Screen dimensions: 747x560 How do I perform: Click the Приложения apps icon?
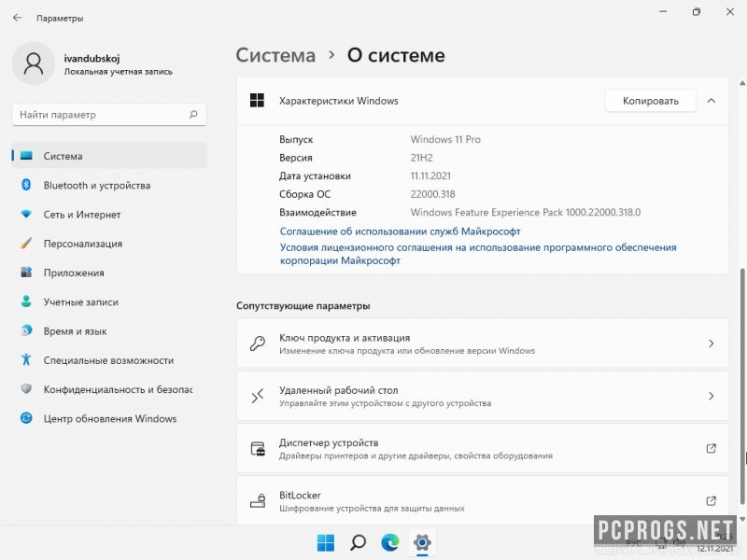pos(27,272)
